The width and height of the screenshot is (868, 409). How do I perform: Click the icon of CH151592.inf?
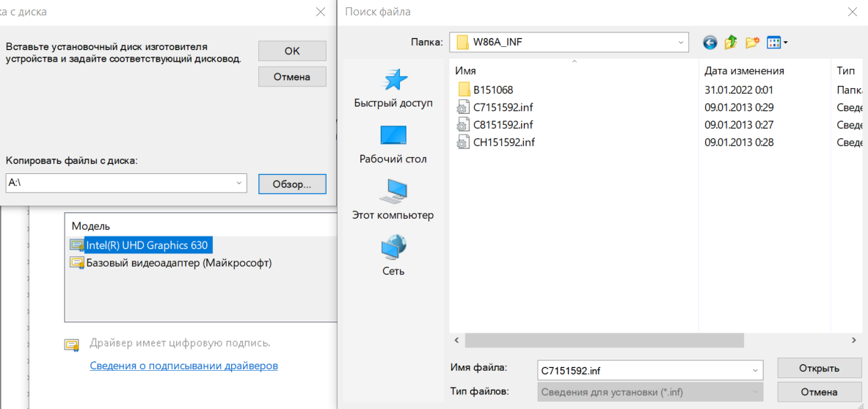[463, 142]
